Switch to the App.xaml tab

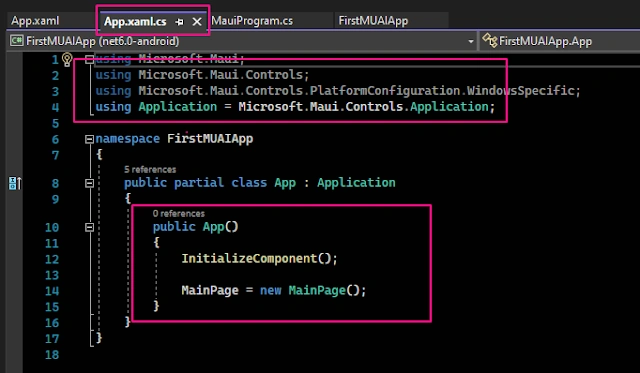pyautogui.click(x=35, y=21)
